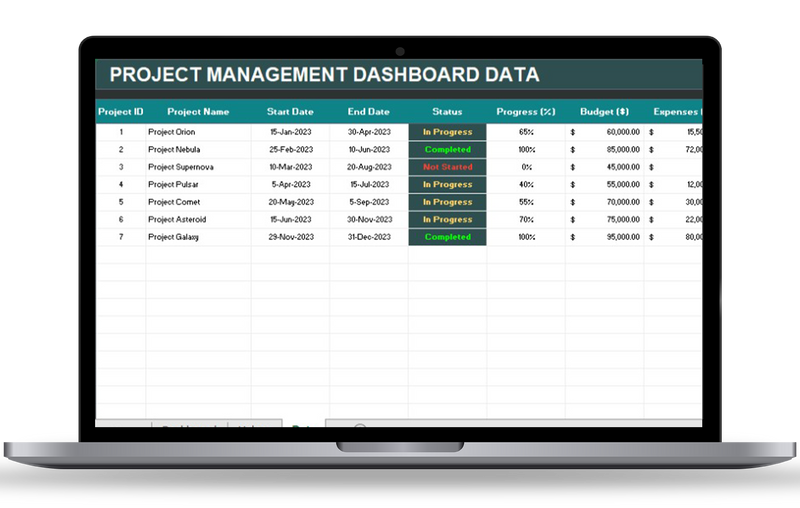Click the Project Name column header
Viewport: 800px width, 508px height.
click(x=198, y=112)
